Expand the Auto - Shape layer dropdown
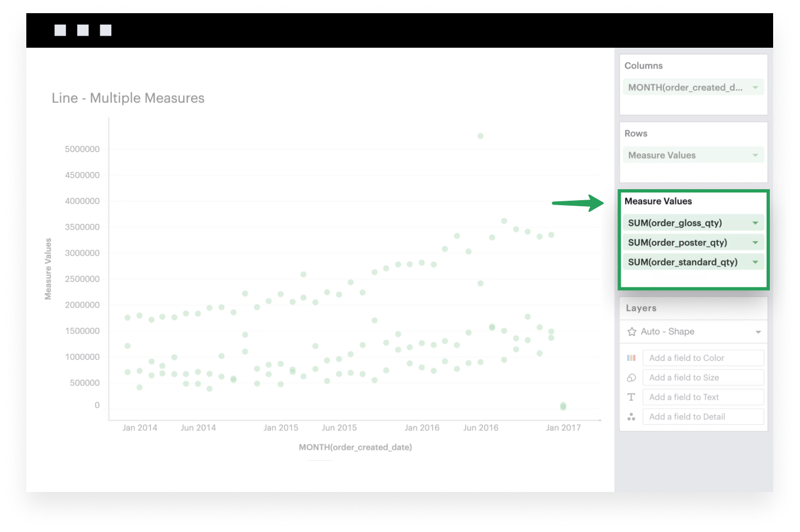The image size is (800, 532). coord(757,331)
